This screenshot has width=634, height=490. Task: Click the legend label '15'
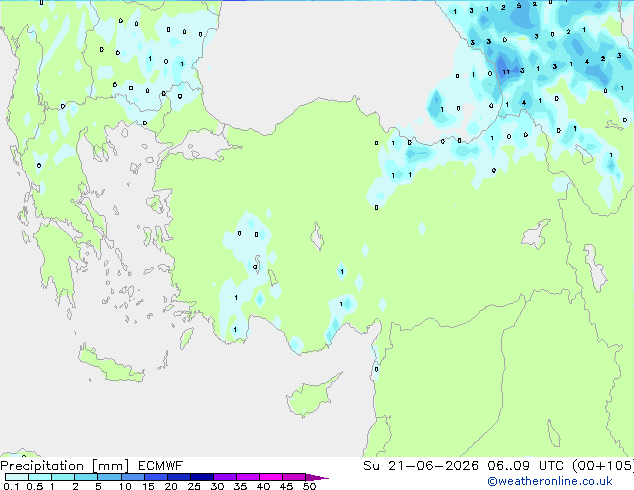(148, 486)
